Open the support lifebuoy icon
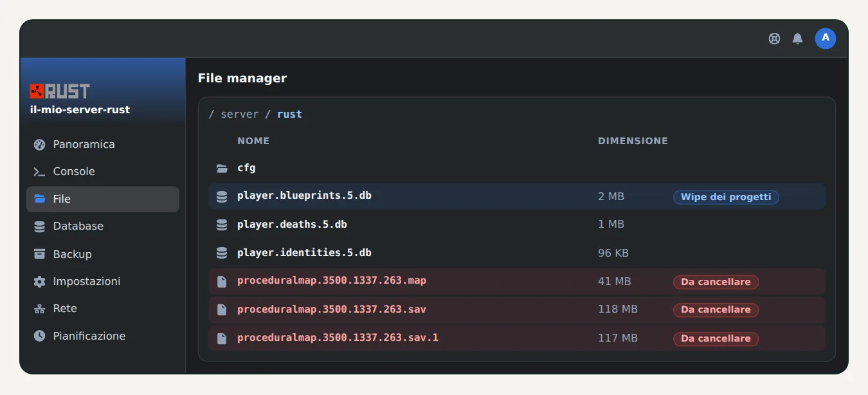 tap(774, 39)
